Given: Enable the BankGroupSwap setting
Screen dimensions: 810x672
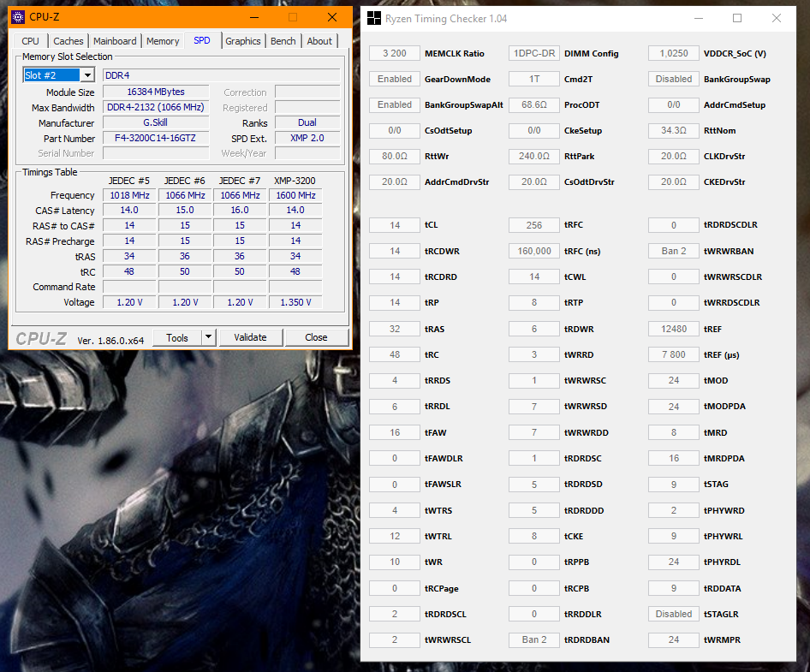Looking at the screenshot, I should click(x=673, y=78).
